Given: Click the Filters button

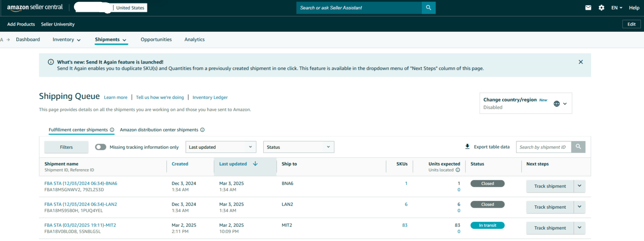Looking at the screenshot, I should coord(66,147).
